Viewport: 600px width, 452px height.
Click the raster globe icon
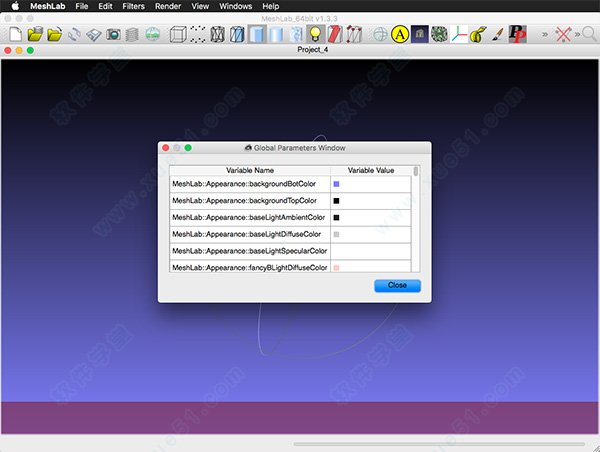[153, 34]
